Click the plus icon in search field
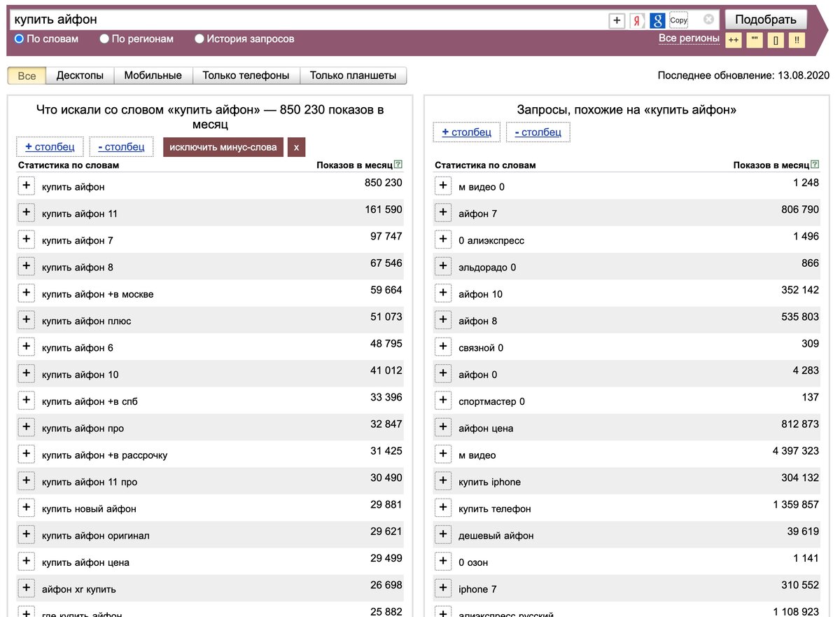 coord(617,20)
